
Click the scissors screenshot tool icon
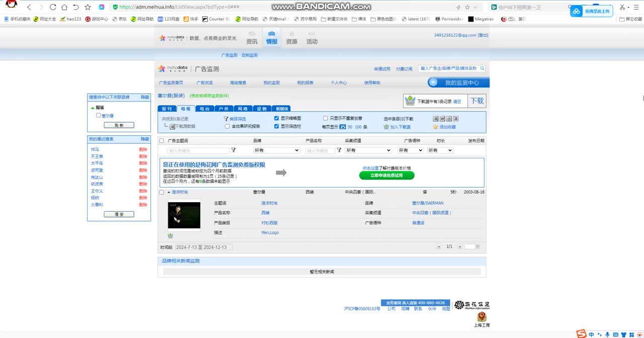point(623,7)
